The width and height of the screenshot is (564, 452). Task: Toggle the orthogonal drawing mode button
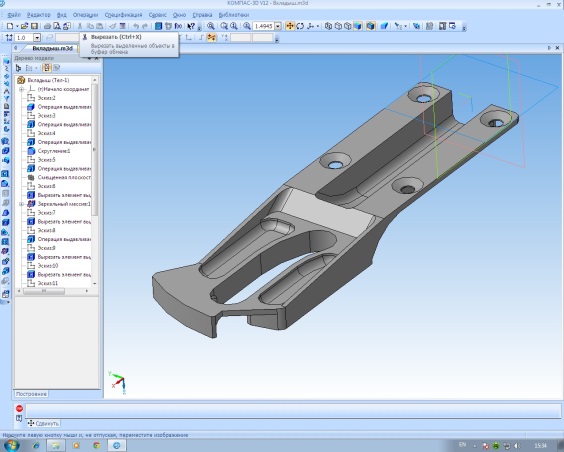point(201,38)
